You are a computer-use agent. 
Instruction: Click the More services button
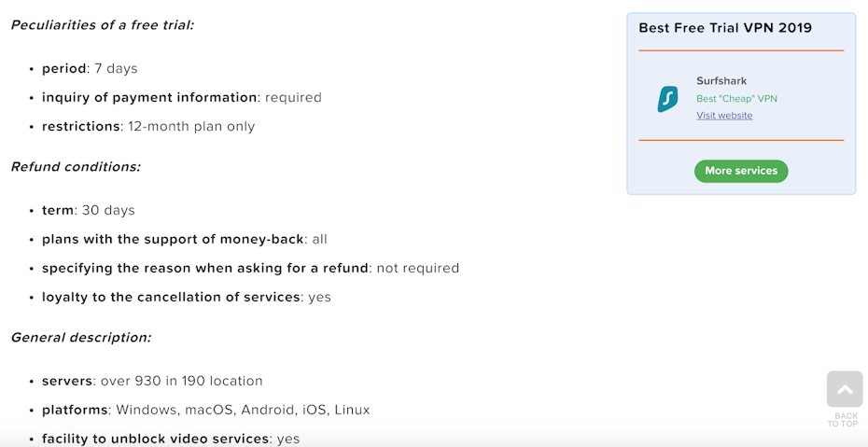(741, 171)
